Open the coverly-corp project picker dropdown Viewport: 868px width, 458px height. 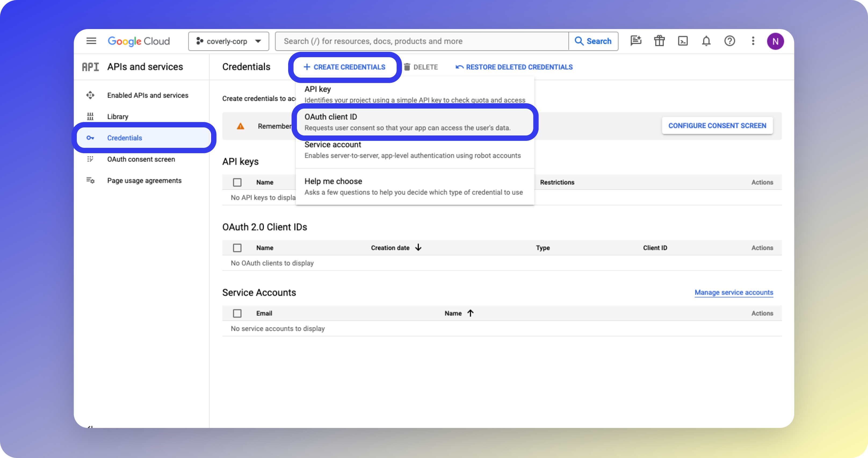[229, 41]
